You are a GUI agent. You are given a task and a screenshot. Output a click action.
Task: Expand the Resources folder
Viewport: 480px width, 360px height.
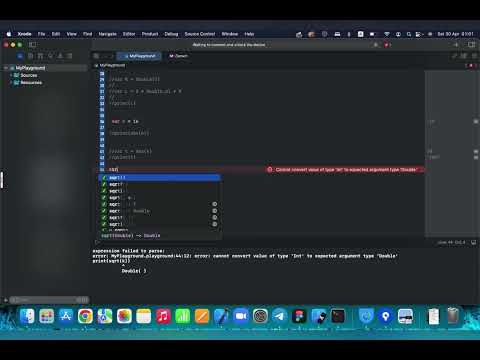point(11,82)
